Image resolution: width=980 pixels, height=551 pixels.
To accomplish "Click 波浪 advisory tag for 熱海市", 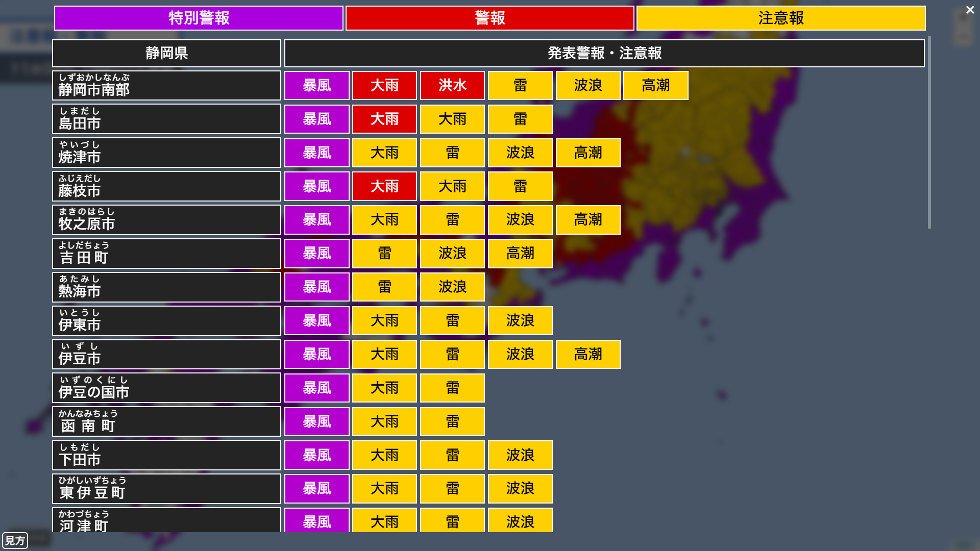I will pos(452,287).
